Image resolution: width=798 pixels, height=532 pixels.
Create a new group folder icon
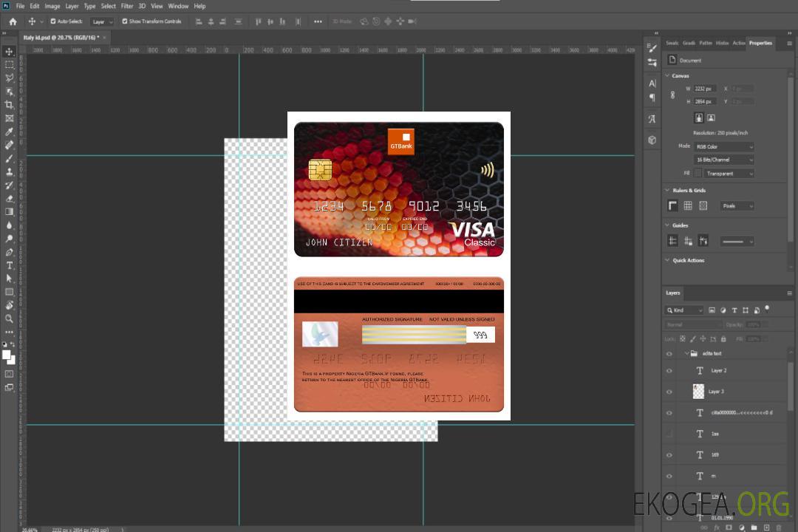(x=754, y=528)
